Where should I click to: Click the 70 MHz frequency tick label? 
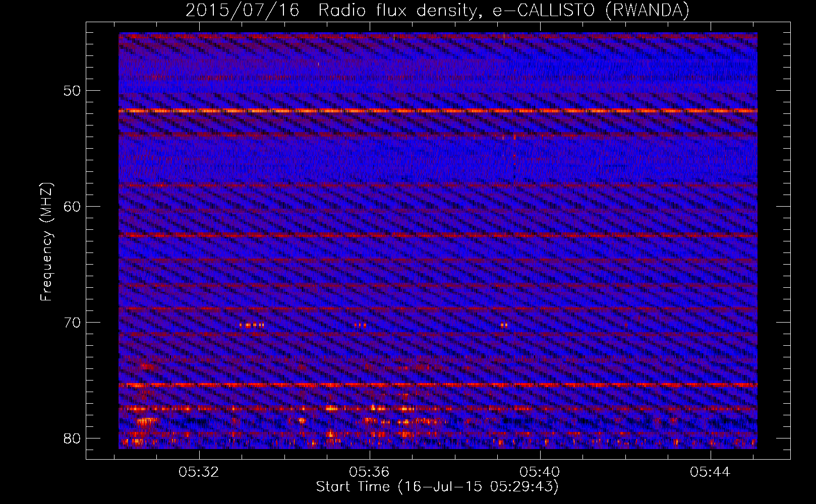pos(73,323)
